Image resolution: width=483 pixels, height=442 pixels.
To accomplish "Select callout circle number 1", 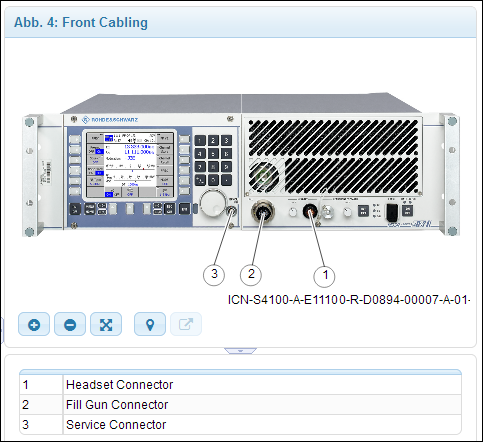I will 325,275.
